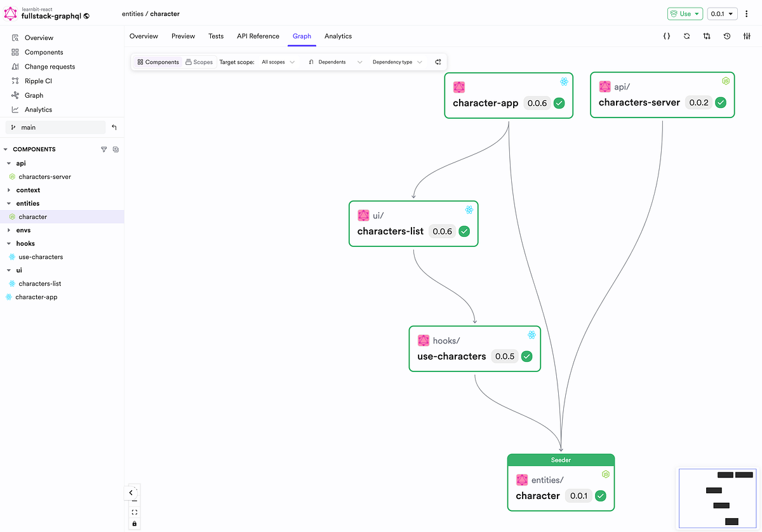
Task: Switch to the API Reference tab
Action: 258,36
